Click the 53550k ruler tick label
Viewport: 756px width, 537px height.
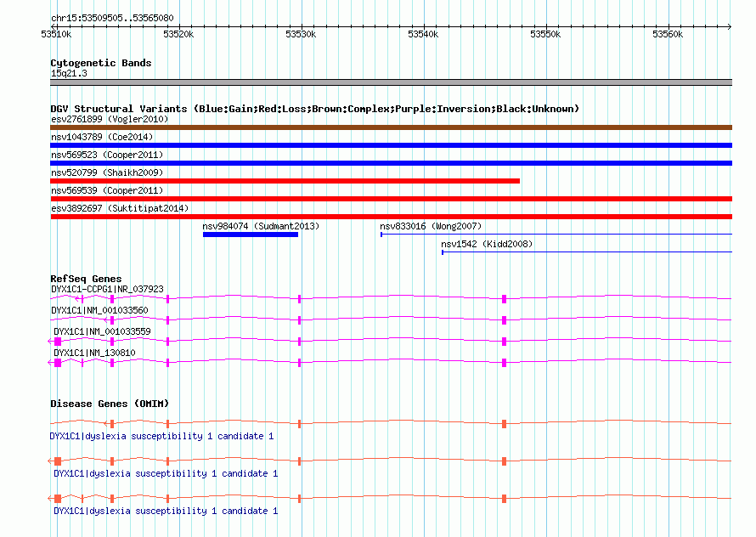545,34
